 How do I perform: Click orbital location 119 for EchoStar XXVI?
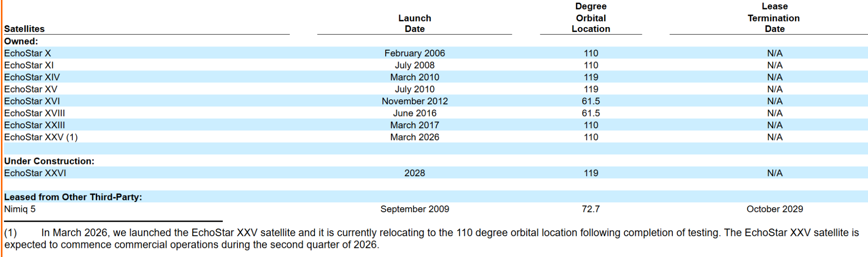click(591, 173)
